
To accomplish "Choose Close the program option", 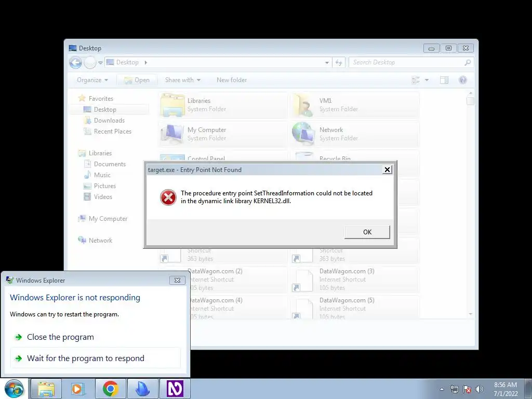I will point(60,337).
